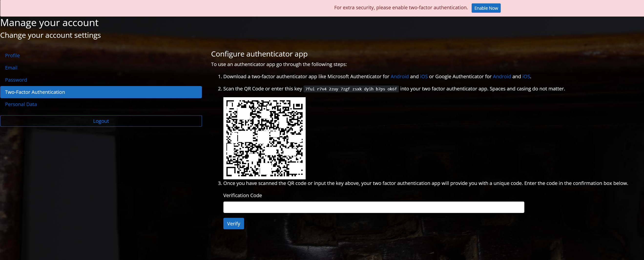Click the Manage your account heading
The width and height of the screenshot is (644, 260).
pos(50,23)
